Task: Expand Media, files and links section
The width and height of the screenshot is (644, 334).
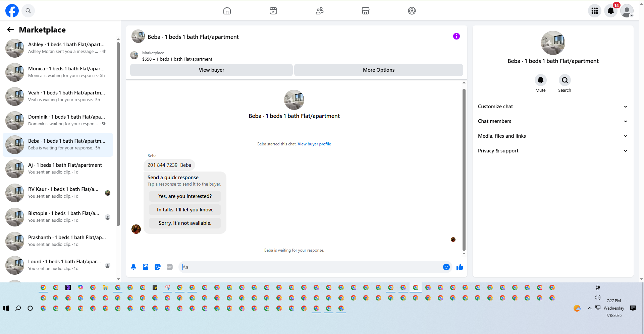Action: coord(552,136)
